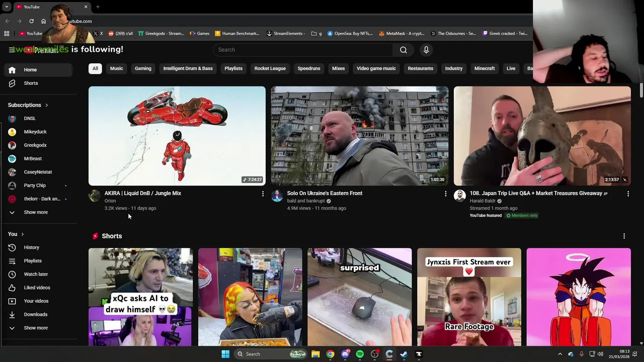Open File Explorer from the taskbar
The image size is (644, 362).
coord(315,354)
